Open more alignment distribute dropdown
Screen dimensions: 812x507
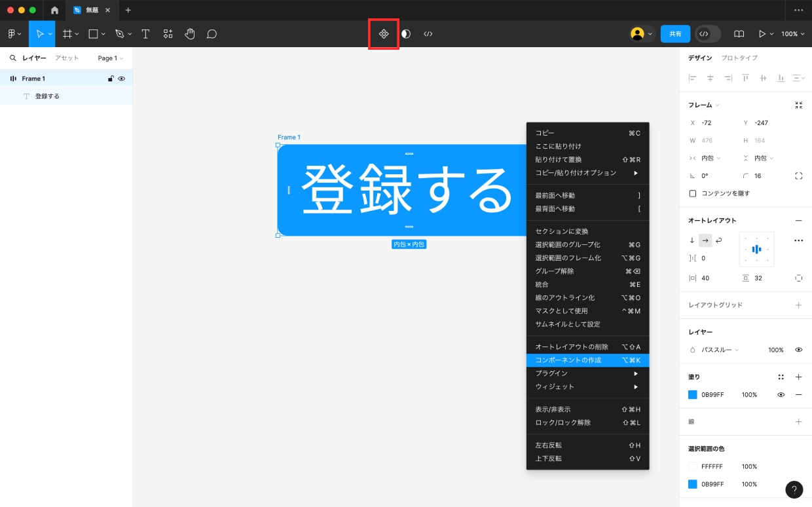799,78
